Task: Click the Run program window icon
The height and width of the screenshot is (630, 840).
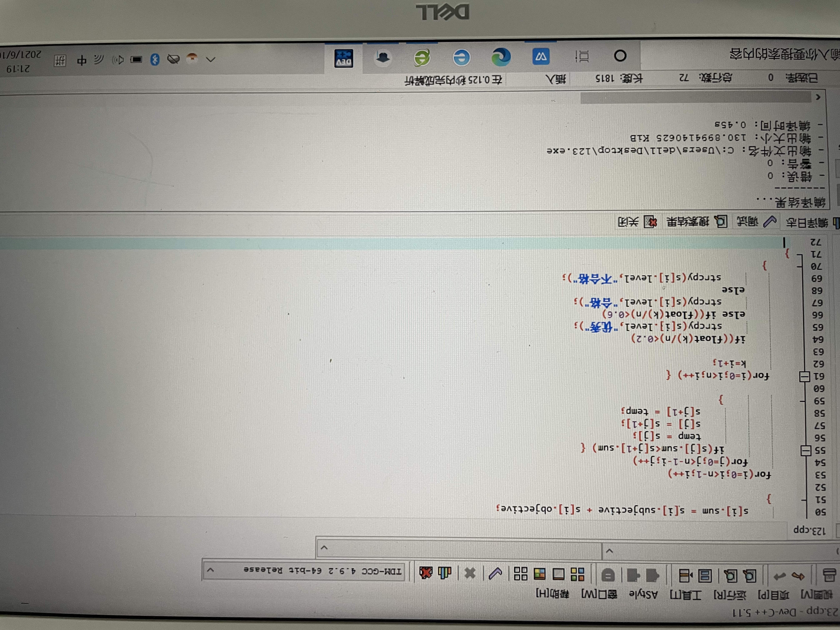Action: [x=558, y=574]
